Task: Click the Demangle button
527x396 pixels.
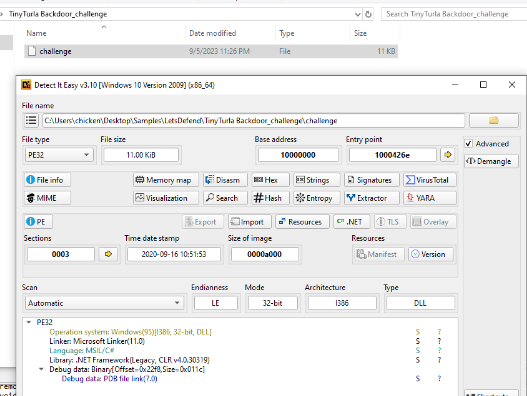Action: [x=491, y=161]
